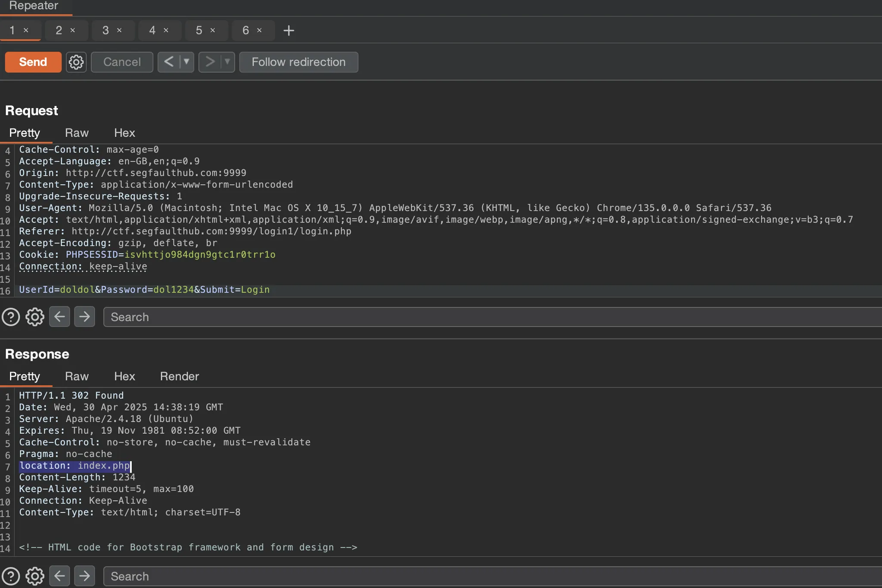Show Response in Hex view
Image resolution: width=882 pixels, height=588 pixels.
click(124, 376)
